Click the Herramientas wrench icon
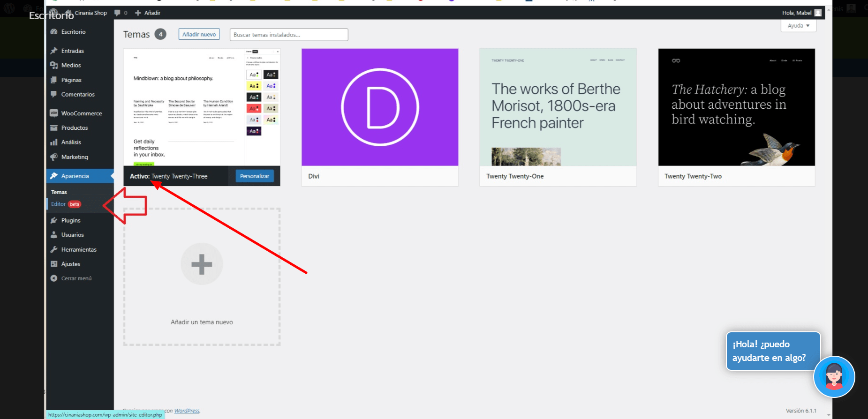The width and height of the screenshot is (868, 419). tap(54, 249)
